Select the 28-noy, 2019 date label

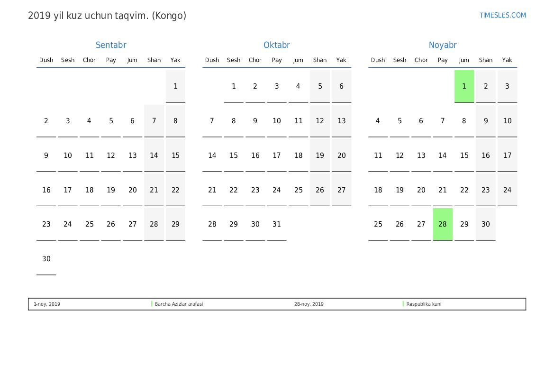tap(309, 304)
